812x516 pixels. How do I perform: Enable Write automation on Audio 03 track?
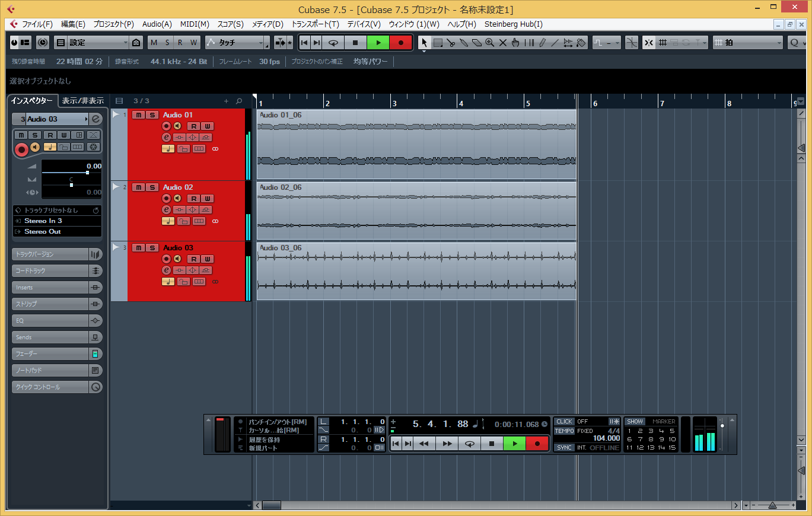click(208, 259)
